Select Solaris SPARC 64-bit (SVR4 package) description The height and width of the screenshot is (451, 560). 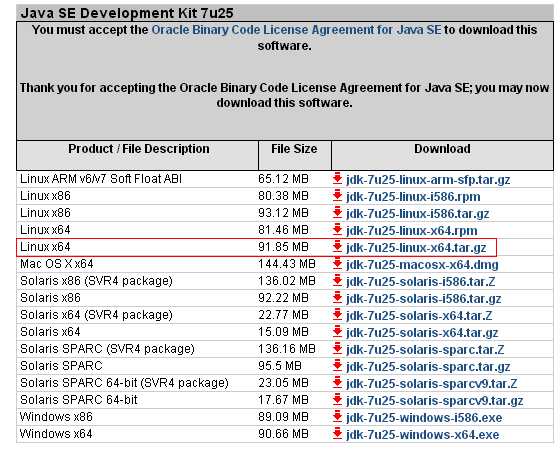pos(124,382)
